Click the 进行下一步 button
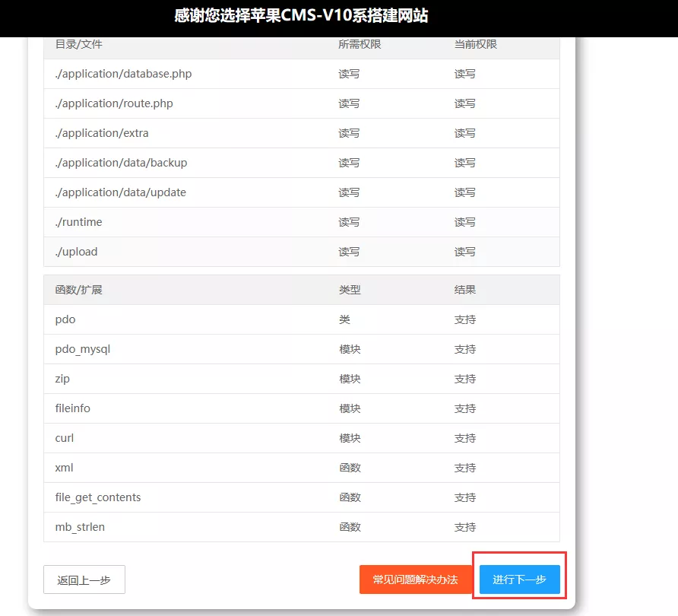The width and height of the screenshot is (678, 616). tap(519, 579)
